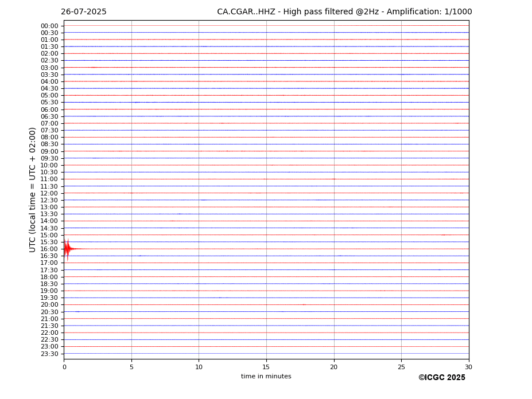The image size is (532, 399).
Task: Click the 15:00 time label
Action: pos(49,235)
